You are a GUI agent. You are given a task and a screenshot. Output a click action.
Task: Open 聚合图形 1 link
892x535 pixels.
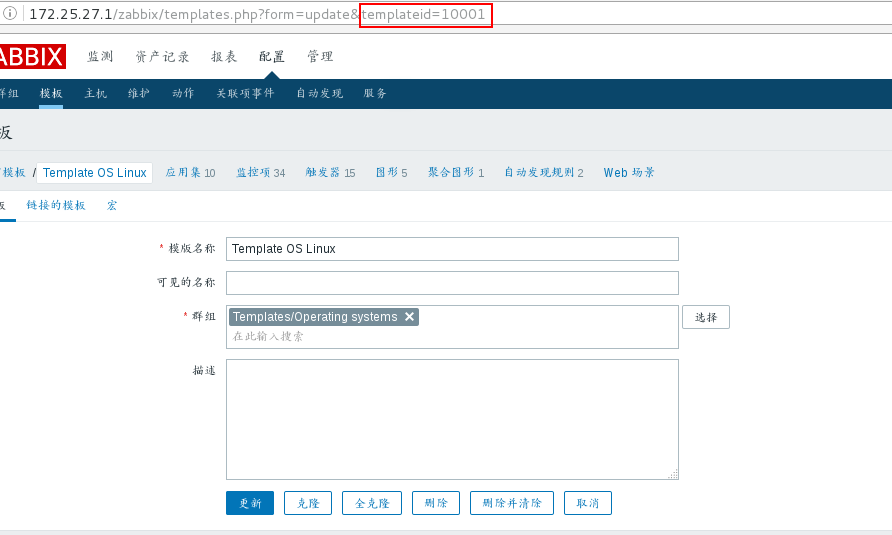456,172
